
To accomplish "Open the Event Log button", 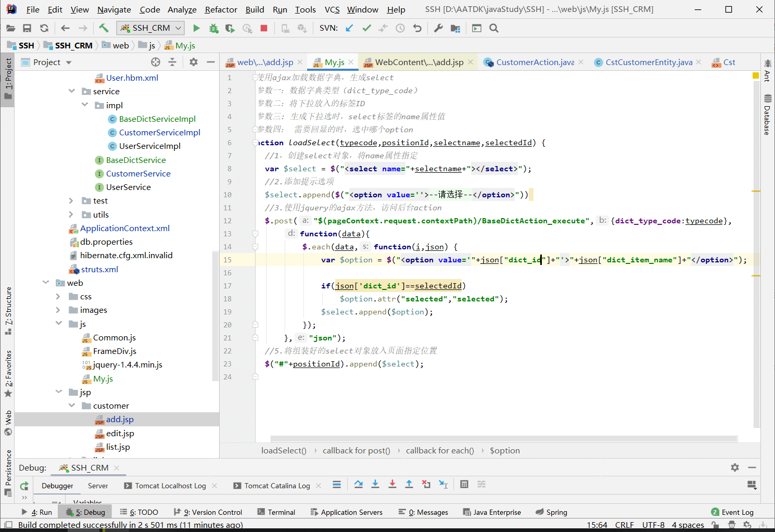I will [732, 512].
